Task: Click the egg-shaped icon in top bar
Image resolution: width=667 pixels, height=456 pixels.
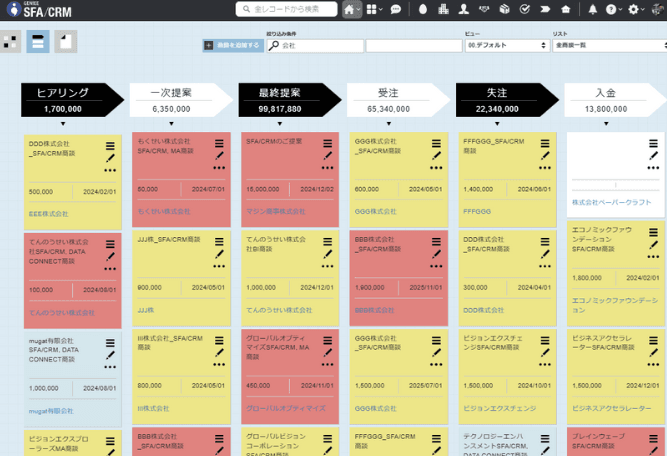Action: [x=423, y=9]
